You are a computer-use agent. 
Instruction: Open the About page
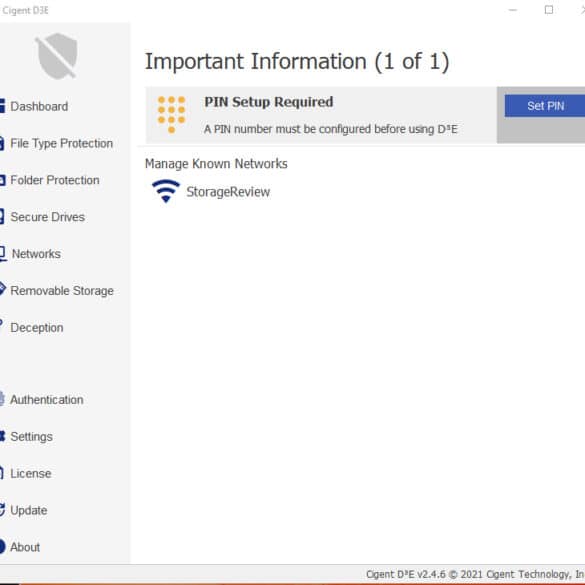point(25,547)
